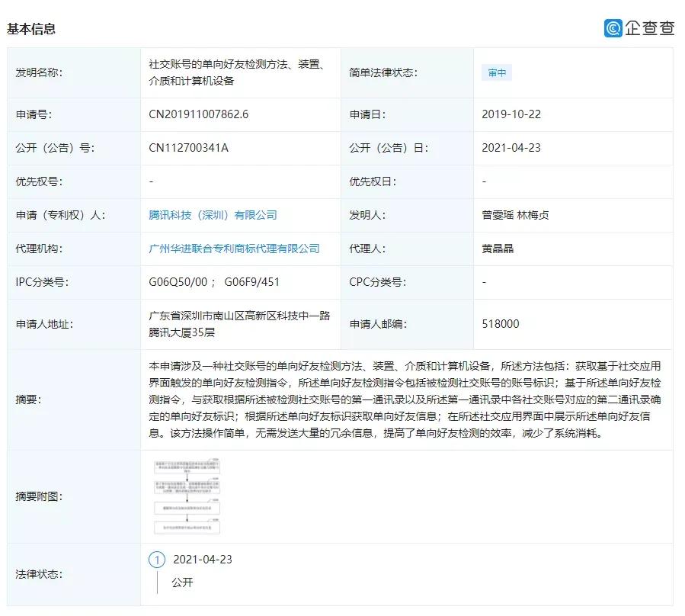Click the circled number 1 legal status marker
Image resolution: width=685 pixels, height=616 pixels.
tap(155, 559)
